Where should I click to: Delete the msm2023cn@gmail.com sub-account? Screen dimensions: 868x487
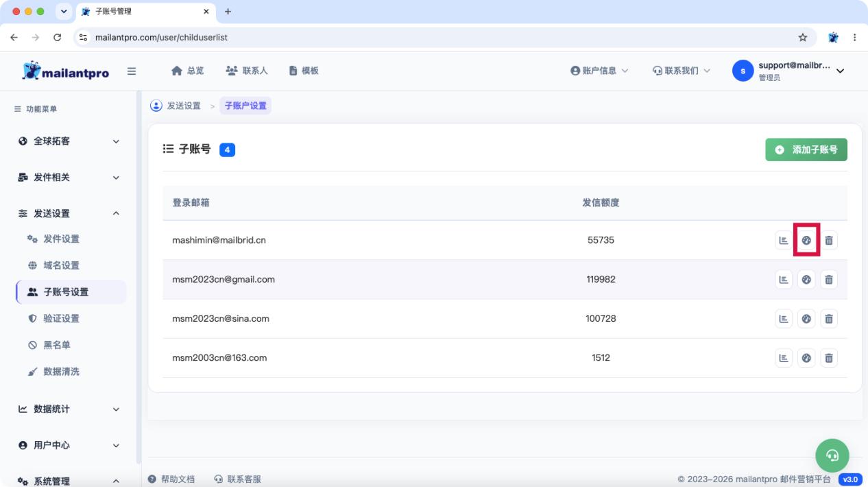[829, 279]
